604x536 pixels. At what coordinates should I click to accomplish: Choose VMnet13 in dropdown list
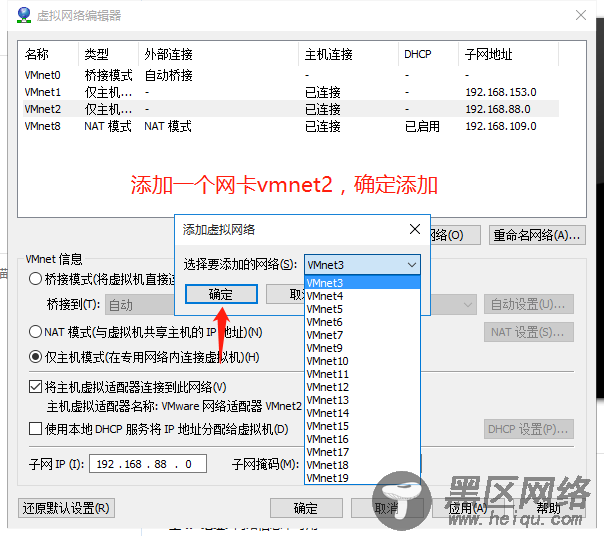tap(362, 400)
